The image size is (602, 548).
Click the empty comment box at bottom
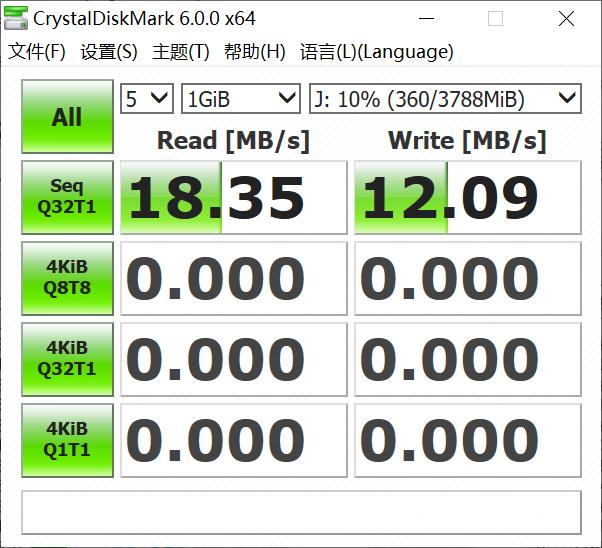(x=301, y=512)
